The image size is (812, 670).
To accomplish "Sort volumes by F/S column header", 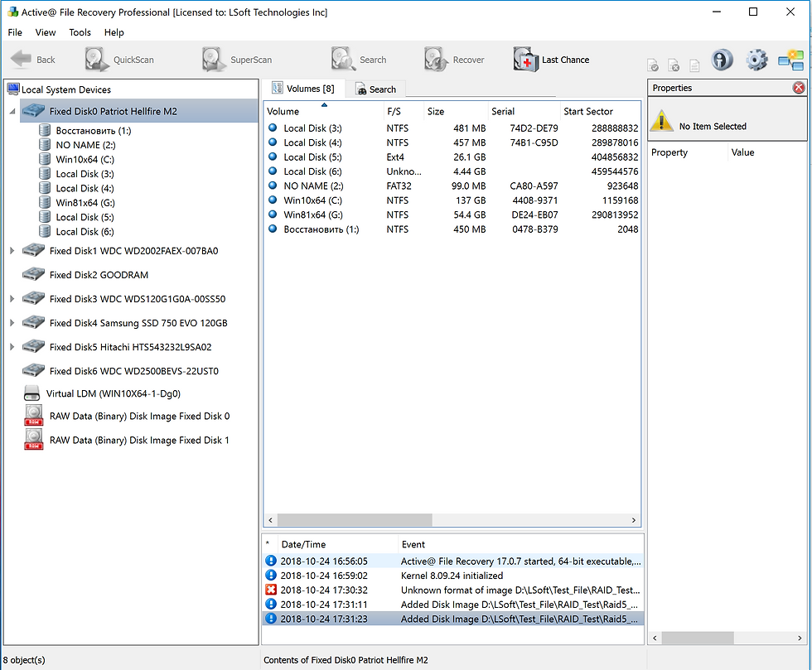I will click(404, 111).
